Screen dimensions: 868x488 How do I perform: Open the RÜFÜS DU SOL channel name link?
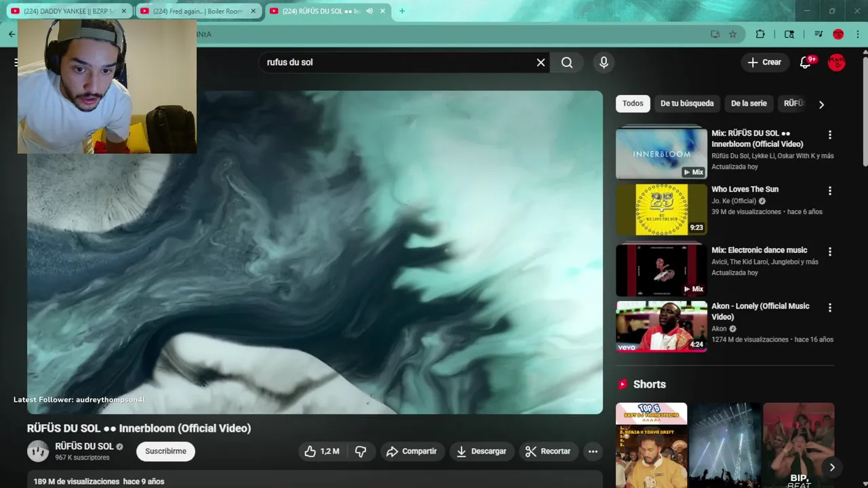coord(84,447)
